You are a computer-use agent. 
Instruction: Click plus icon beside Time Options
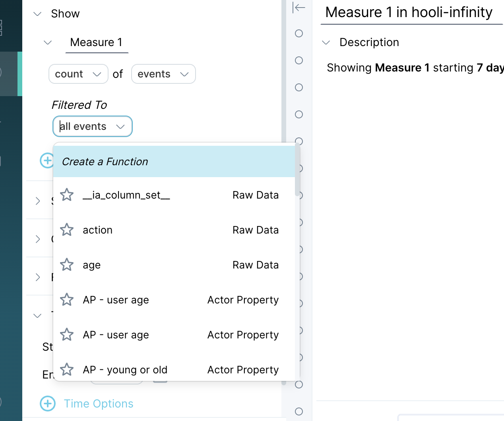coord(48,404)
